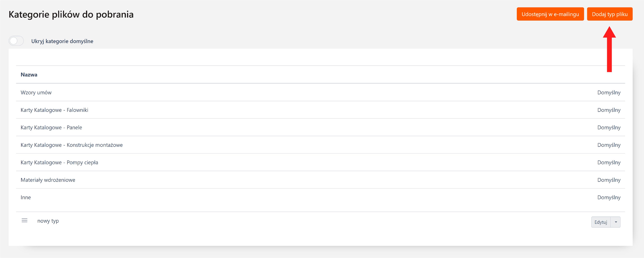Click the "Kategorie plików do pobrania" heading

click(71, 15)
